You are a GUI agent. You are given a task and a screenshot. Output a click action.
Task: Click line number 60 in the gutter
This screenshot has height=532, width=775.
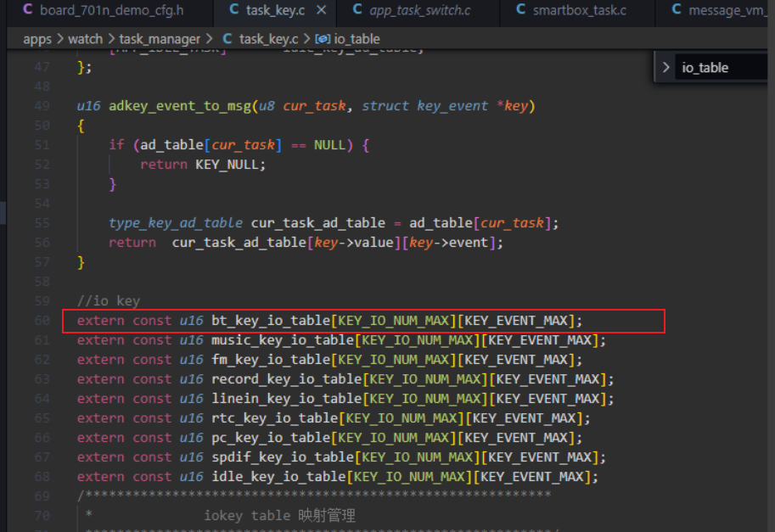click(x=42, y=321)
